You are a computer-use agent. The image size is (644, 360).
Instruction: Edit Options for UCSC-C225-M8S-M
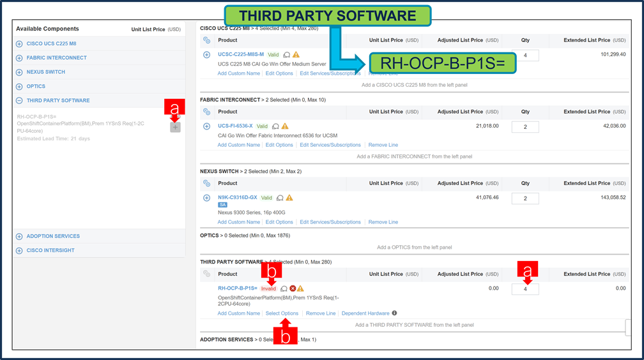tap(279, 73)
